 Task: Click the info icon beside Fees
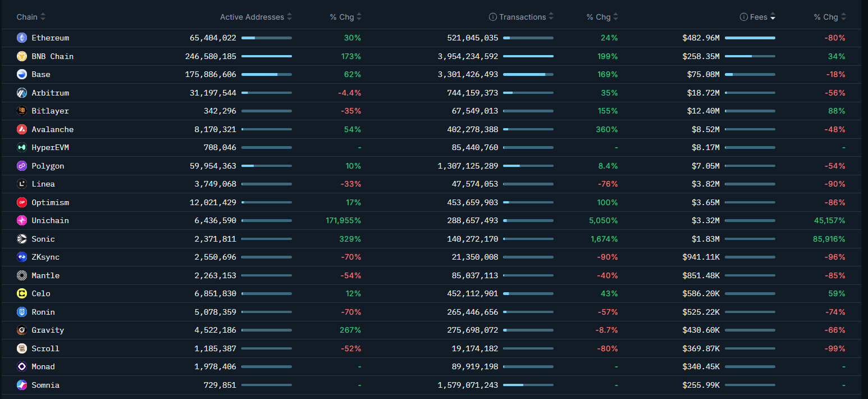tap(744, 17)
